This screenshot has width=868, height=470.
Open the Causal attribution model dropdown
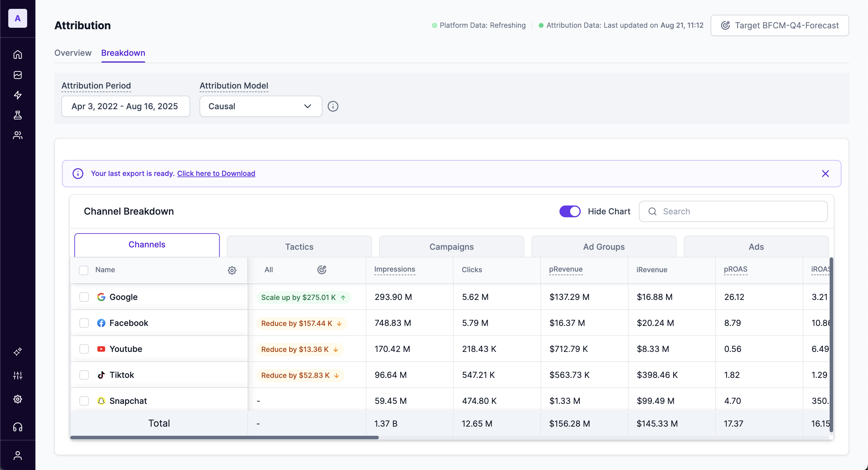pos(260,107)
